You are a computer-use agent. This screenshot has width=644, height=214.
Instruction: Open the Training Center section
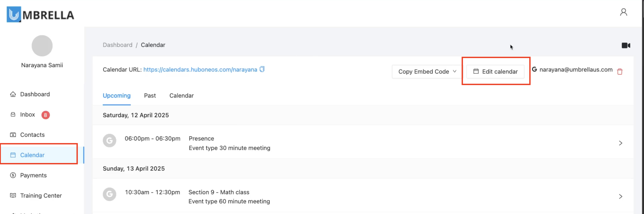[41, 195]
